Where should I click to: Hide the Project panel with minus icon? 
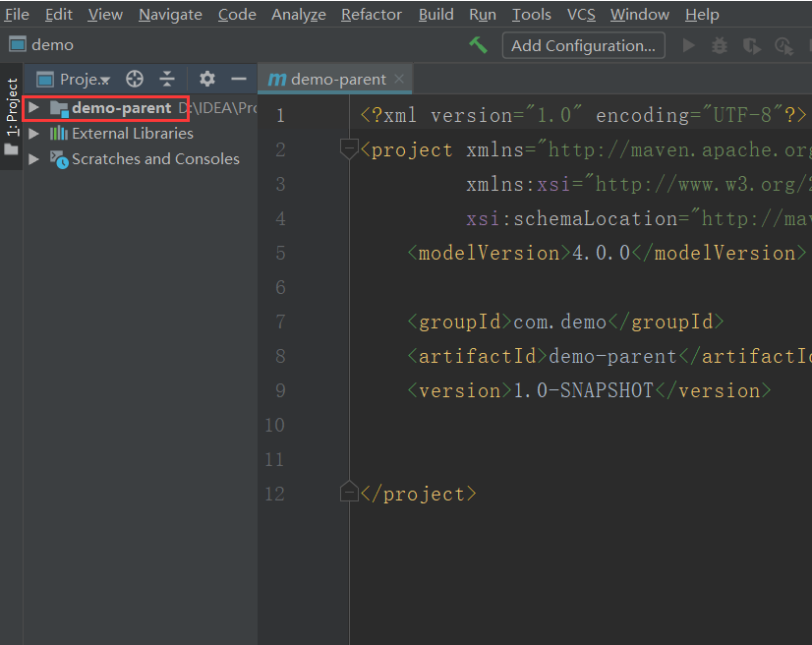pyautogui.click(x=239, y=80)
